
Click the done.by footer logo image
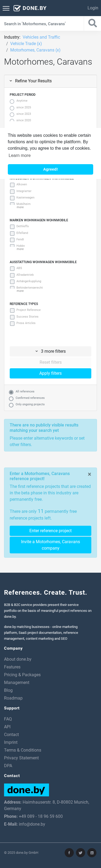[26, 789]
